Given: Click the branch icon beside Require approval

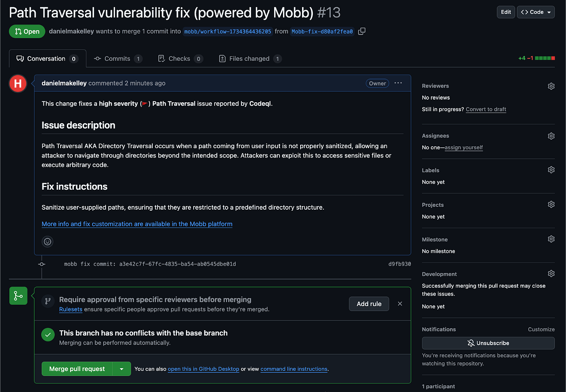Looking at the screenshot, I should point(48,301).
